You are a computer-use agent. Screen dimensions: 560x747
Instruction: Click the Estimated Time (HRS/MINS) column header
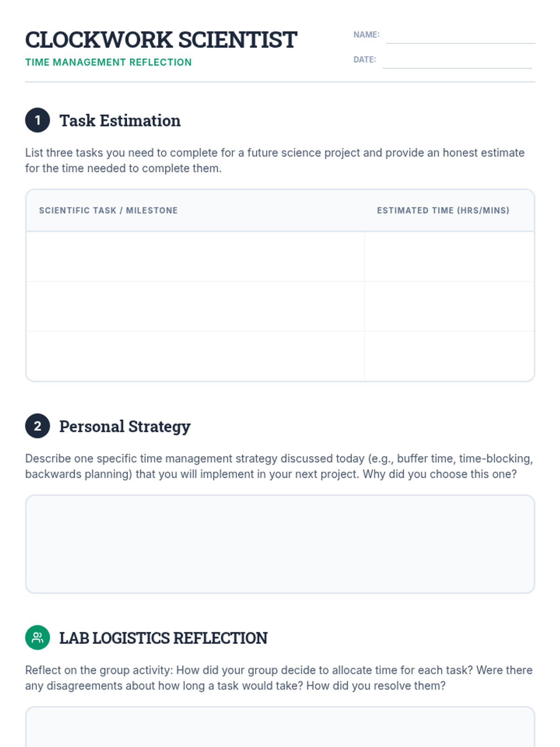443,211
